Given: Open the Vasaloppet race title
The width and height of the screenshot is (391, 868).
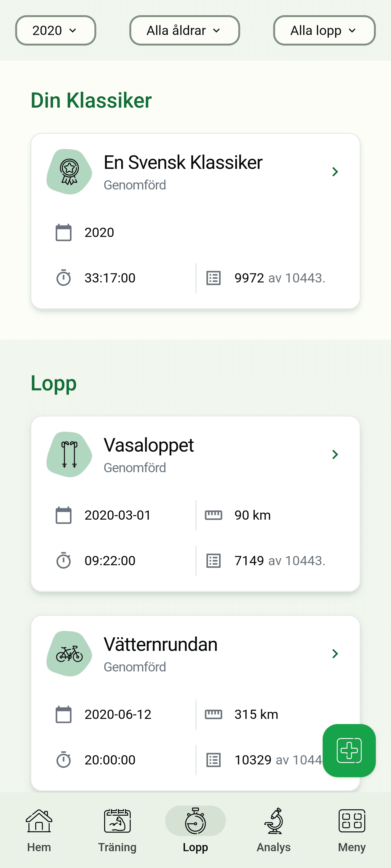Looking at the screenshot, I should coord(149,445).
